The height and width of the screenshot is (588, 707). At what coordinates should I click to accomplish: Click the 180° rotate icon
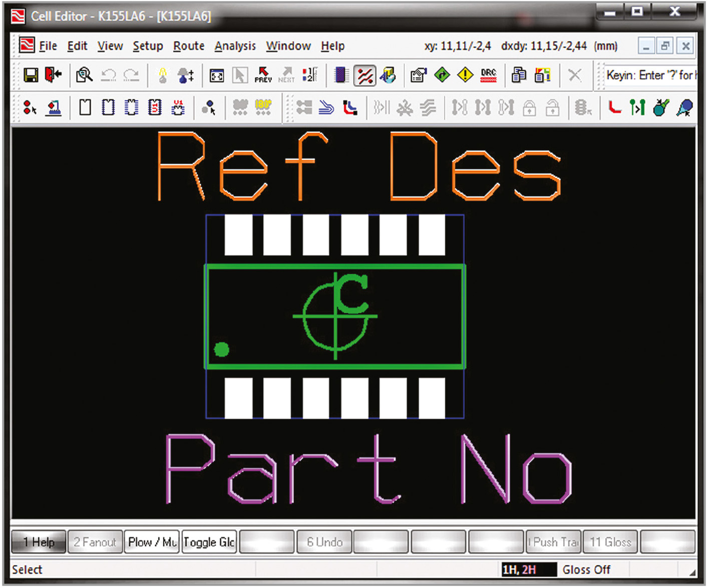coord(263,107)
